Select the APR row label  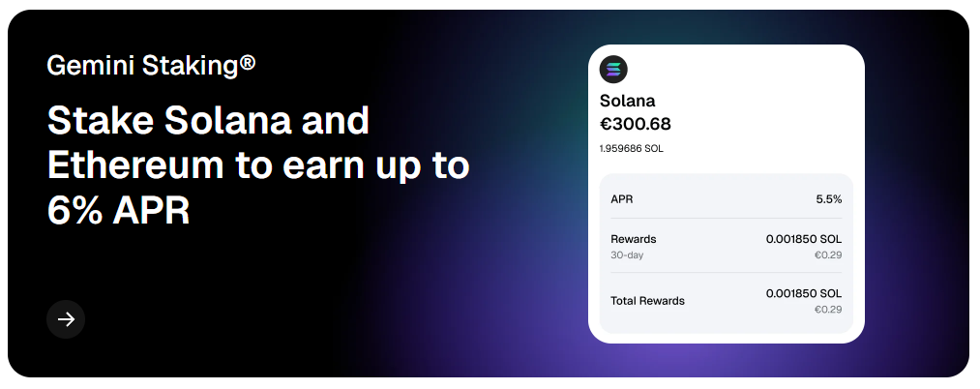pos(622,198)
